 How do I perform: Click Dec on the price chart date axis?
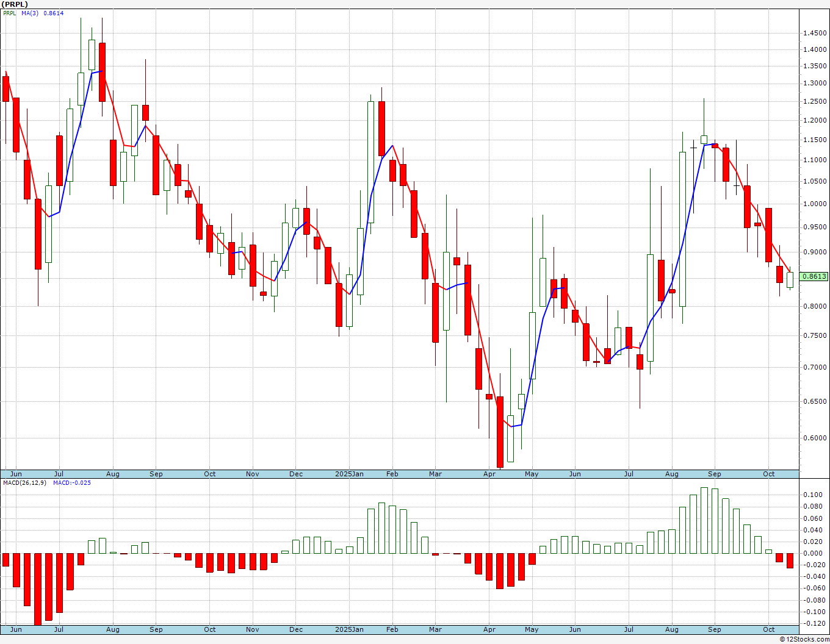coord(296,474)
